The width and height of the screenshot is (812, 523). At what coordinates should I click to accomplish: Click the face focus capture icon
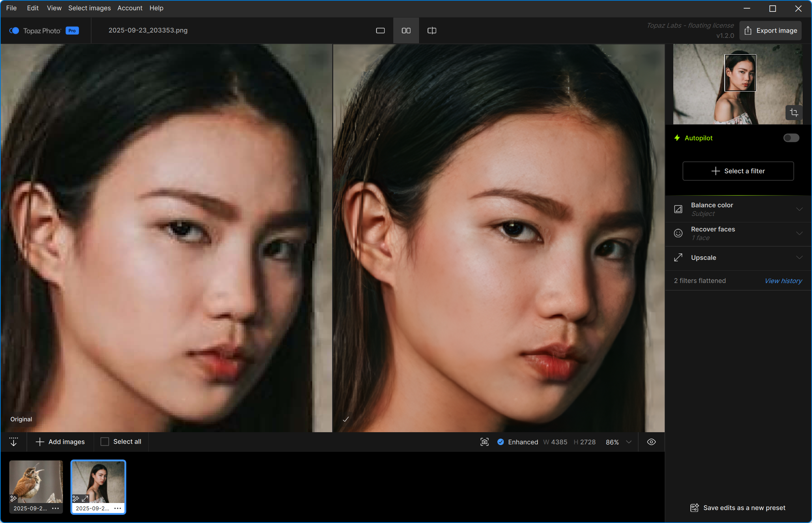click(484, 442)
